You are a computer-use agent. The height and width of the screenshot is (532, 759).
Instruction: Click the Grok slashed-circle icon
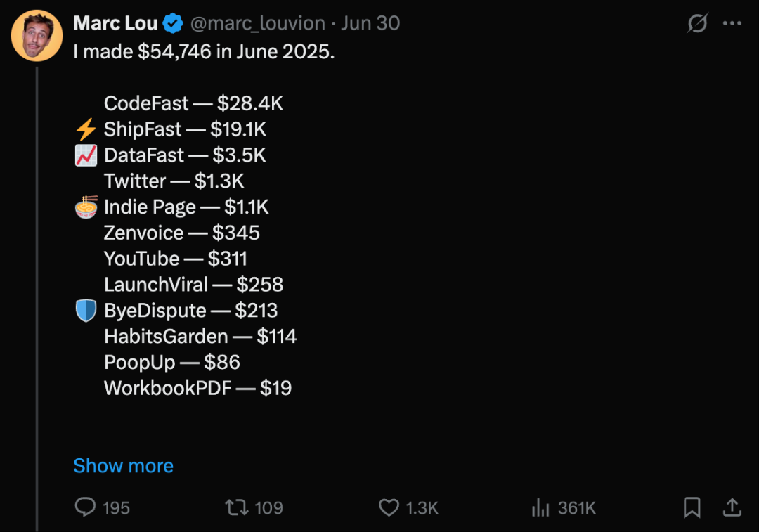click(x=697, y=23)
